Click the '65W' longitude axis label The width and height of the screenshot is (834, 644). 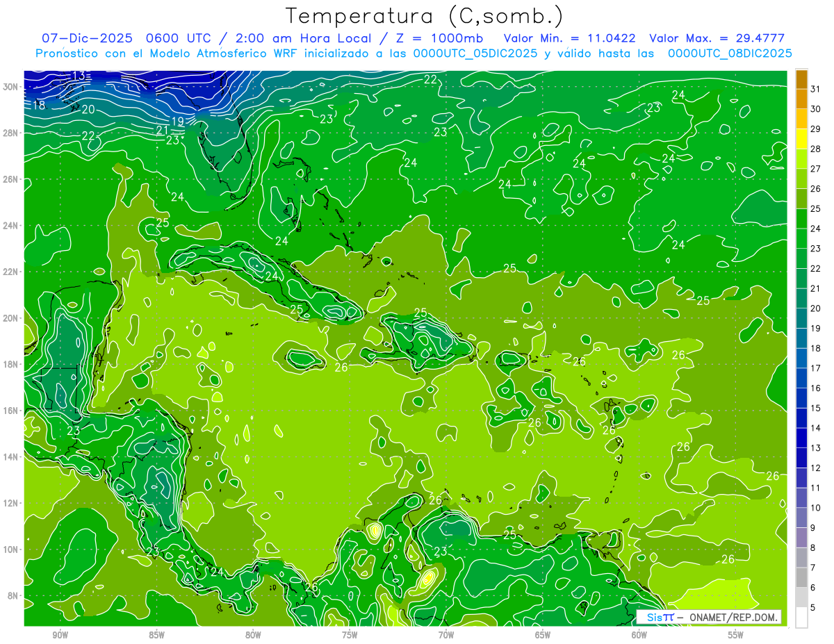pyautogui.click(x=543, y=635)
